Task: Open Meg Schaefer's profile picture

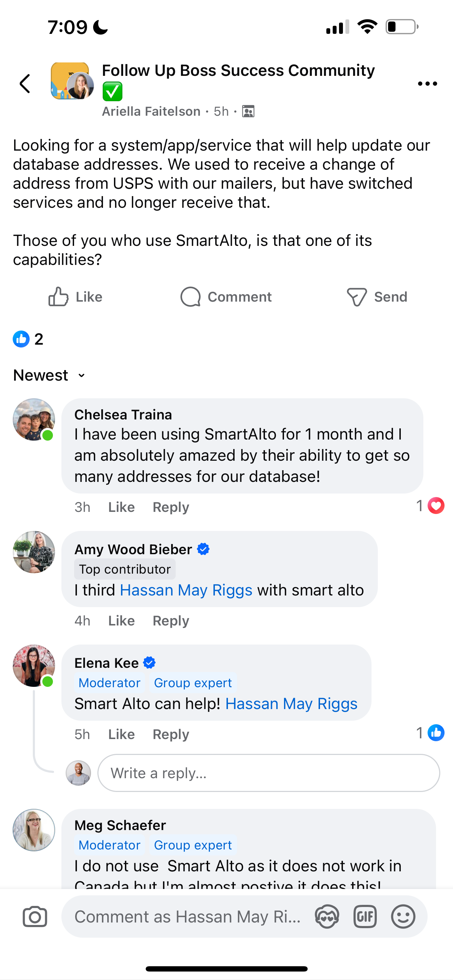Action: 34,830
